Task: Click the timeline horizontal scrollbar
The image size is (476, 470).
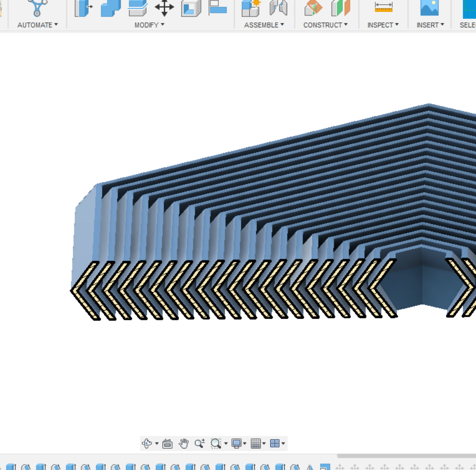Action: pos(406,456)
